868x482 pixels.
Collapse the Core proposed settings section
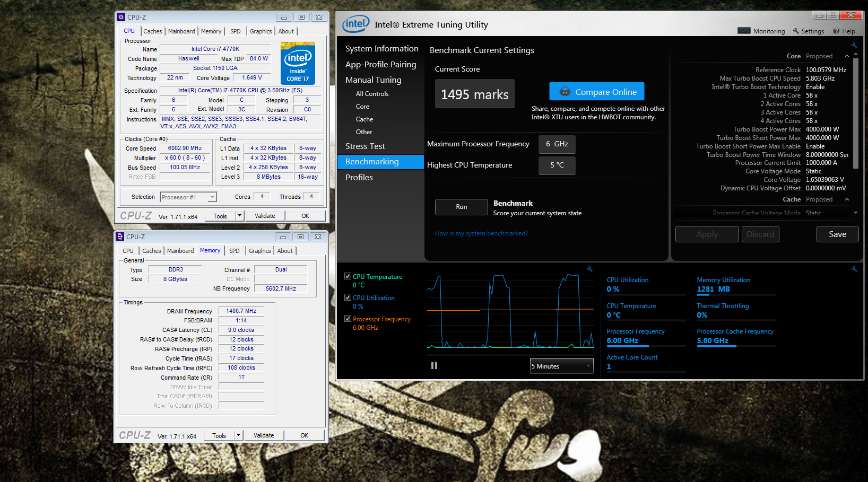tap(847, 56)
